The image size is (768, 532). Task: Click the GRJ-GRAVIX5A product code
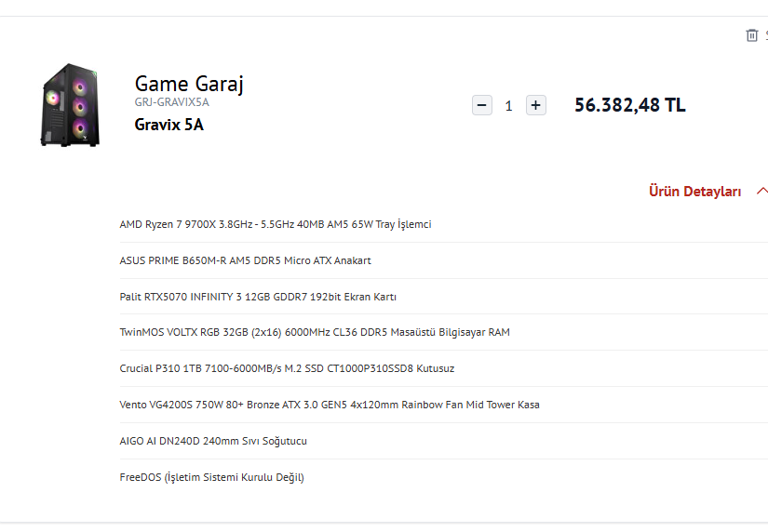[172, 103]
